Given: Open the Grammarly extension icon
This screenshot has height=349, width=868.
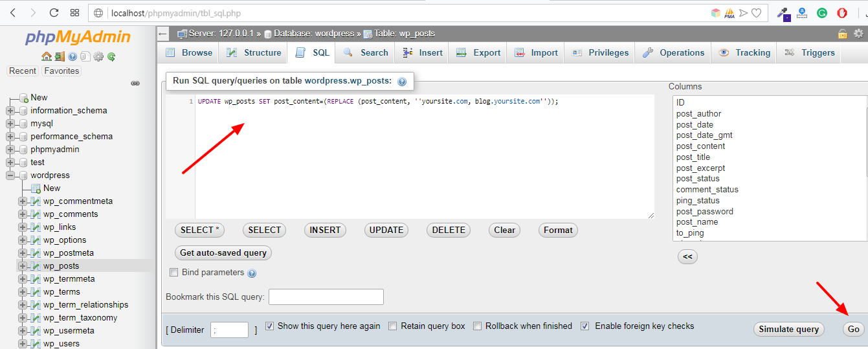Looking at the screenshot, I should click(822, 12).
